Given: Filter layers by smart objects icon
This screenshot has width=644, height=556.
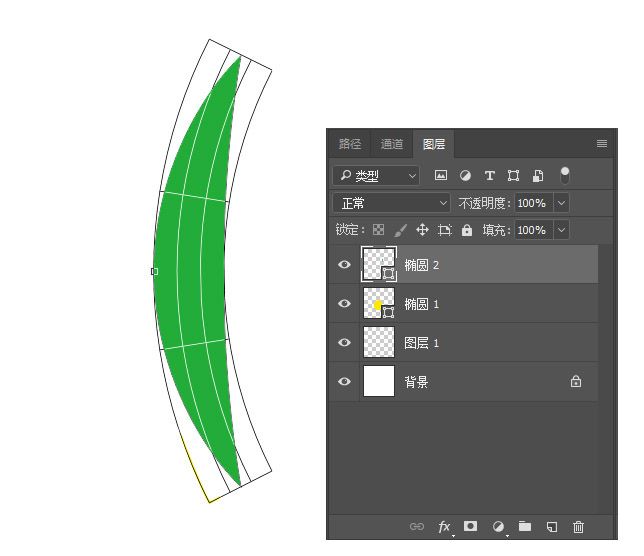Looking at the screenshot, I should click(538, 176).
